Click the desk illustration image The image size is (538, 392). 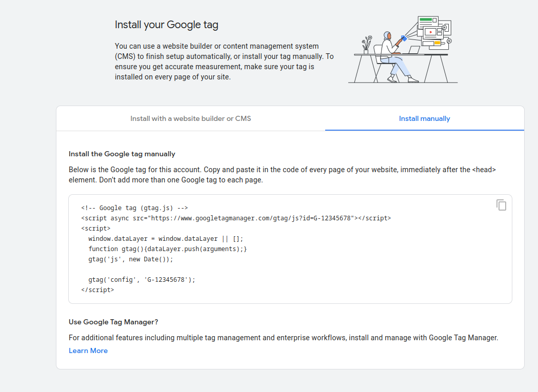point(403,49)
